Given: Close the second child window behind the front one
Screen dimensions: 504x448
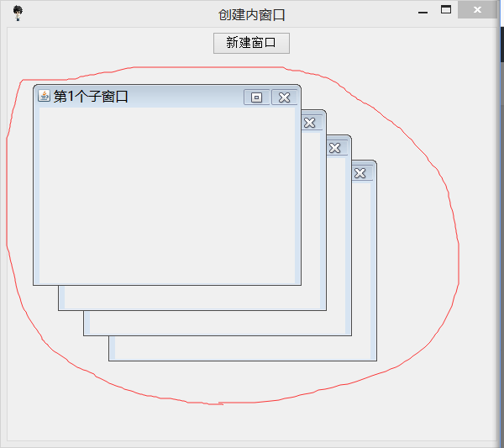Looking at the screenshot, I should click(x=309, y=123).
